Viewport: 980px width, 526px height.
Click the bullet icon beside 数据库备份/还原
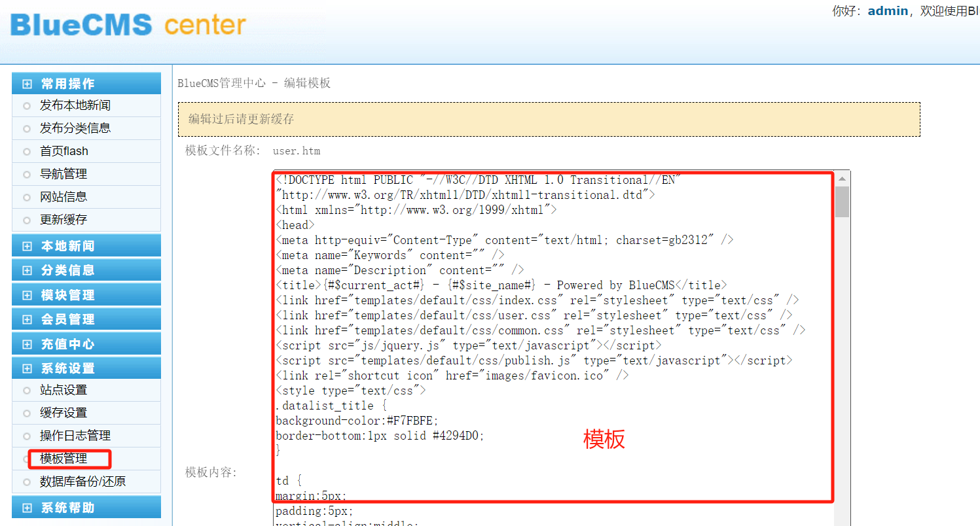click(27, 482)
